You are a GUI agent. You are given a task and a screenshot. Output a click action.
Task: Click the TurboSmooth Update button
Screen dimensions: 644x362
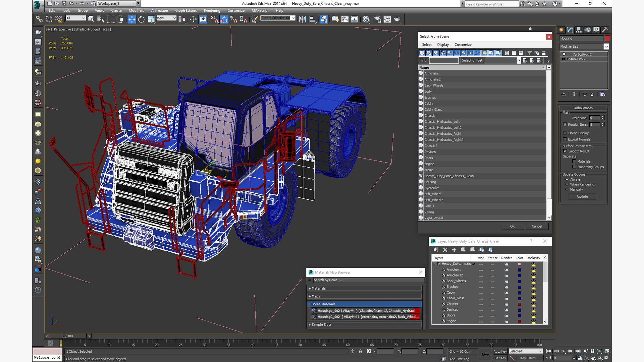point(582,196)
